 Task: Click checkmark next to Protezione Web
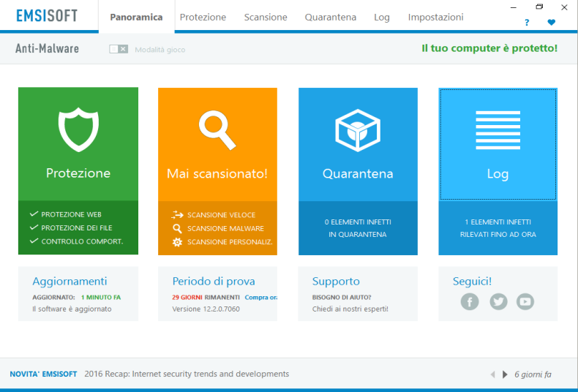[x=34, y=214]
